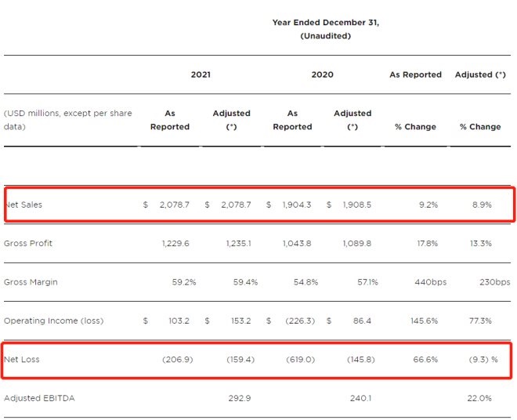Click the 9.2% net sales change

[x=428, y=205]
